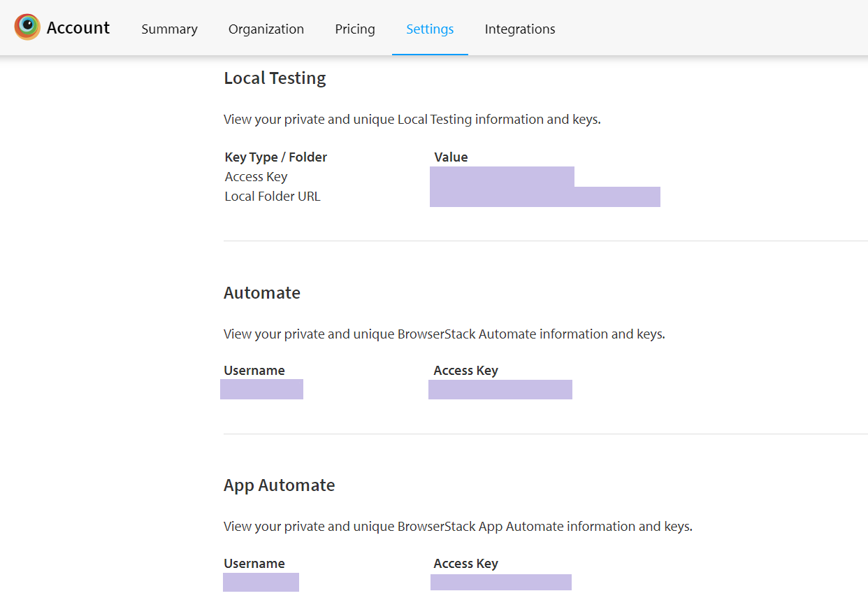Screen dimensions: 868x612
Task: Click the BrowserStack logo icon
Action: tap(27, 27)
